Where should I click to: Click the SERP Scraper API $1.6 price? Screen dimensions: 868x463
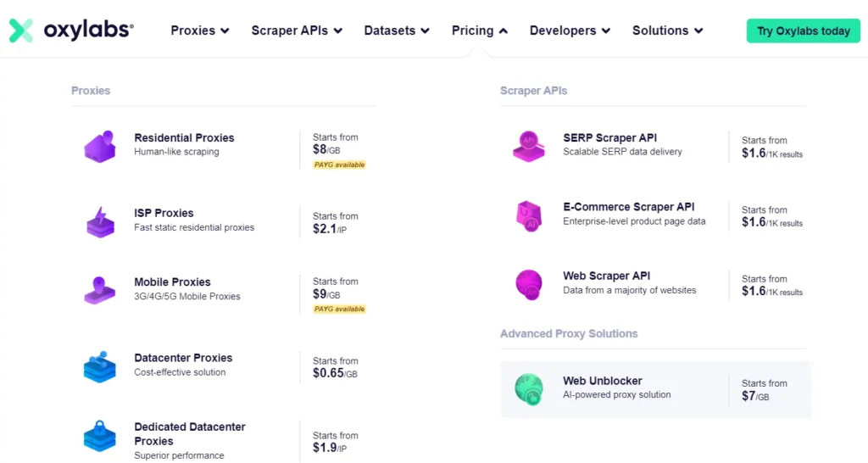(x=772, y=153)
